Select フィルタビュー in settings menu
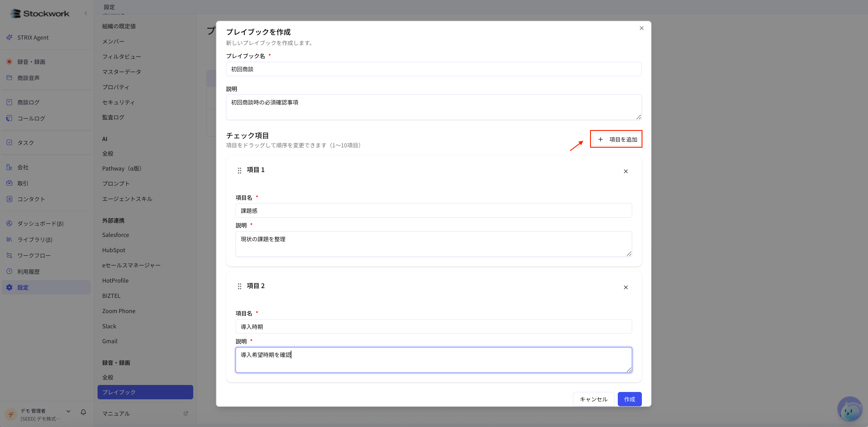 pyautogui.click(x=122, y=57)
